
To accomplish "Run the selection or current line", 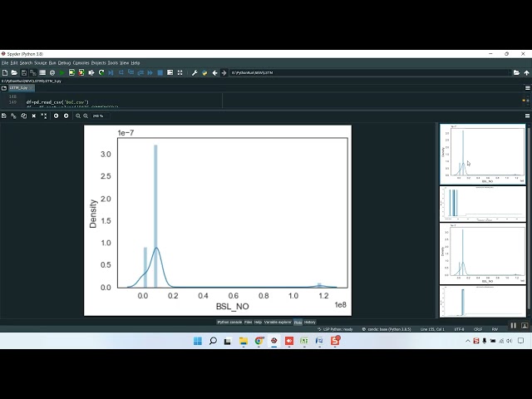I will click(x=91, y=72).
